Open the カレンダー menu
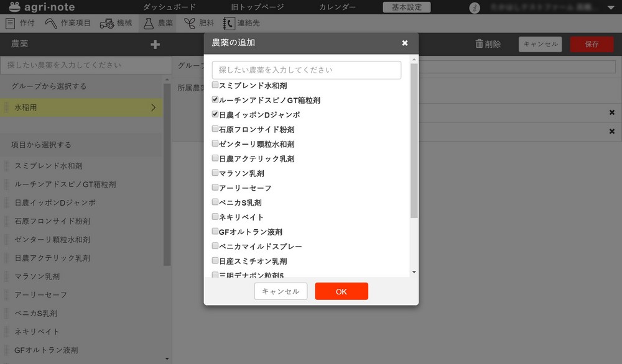This screenshot has width=622, height=364. (x=338, y=7)
